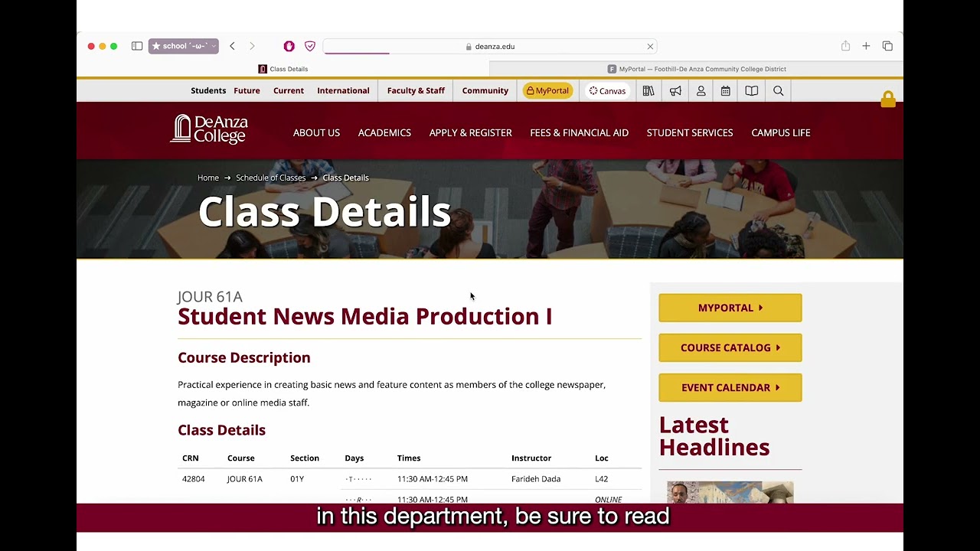This screenshot has width=980, height=551.
Task: Click the JOUR 61A table cell
Action: (244, 479)
